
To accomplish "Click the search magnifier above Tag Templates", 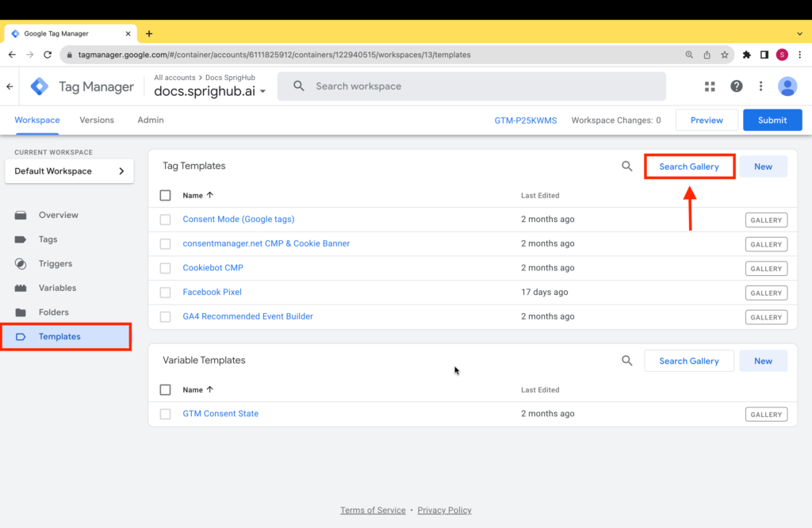I will (627, 166).
